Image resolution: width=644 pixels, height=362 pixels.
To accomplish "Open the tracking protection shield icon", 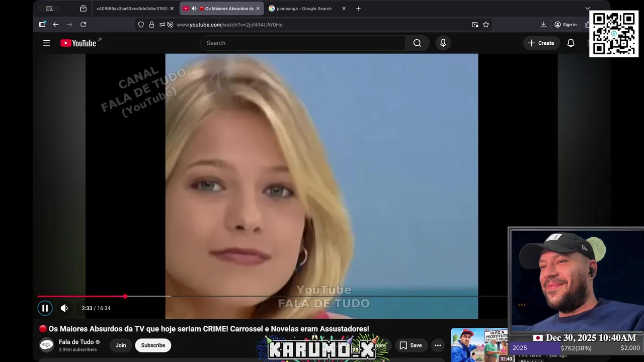I will point(141,25).
